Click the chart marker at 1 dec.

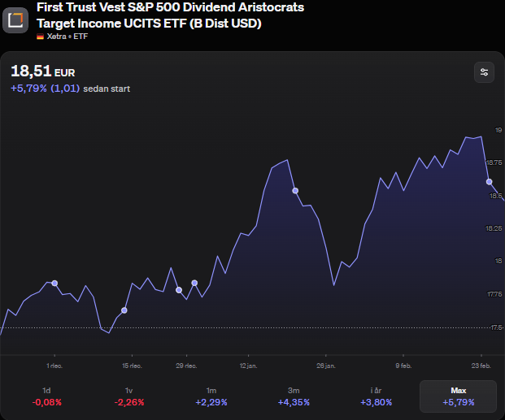54,284
